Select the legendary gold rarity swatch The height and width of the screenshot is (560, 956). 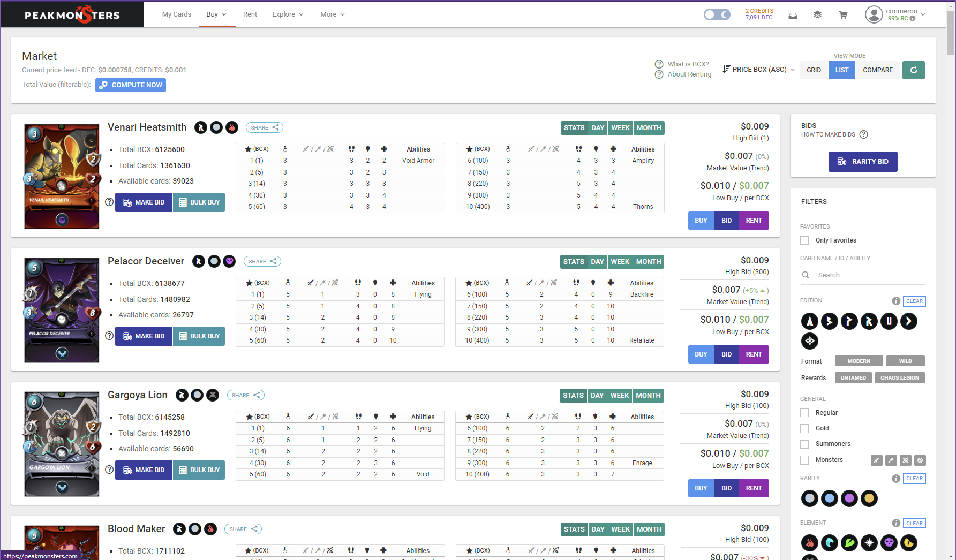pos(869,498)
